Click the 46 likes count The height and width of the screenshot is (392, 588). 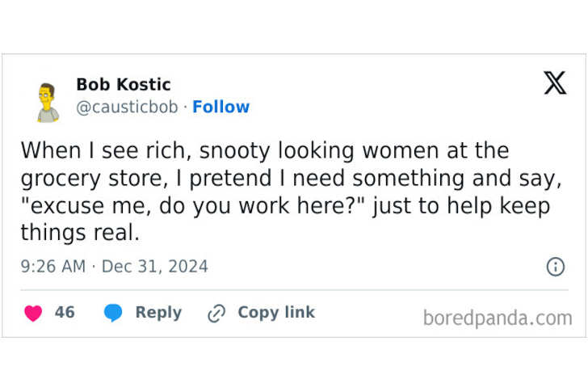65,313
